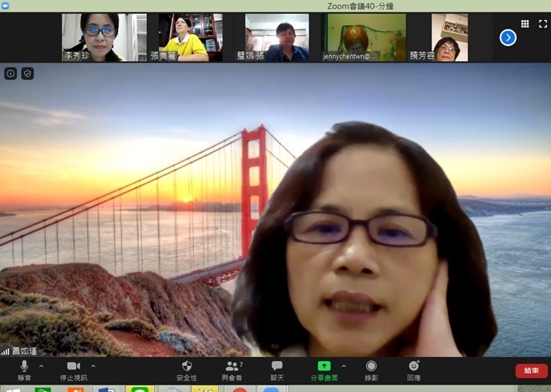The width and height of the screenshot is (551, 392).
Task: Switch layout using the gallery view grid icon
Action: (524, 24)
